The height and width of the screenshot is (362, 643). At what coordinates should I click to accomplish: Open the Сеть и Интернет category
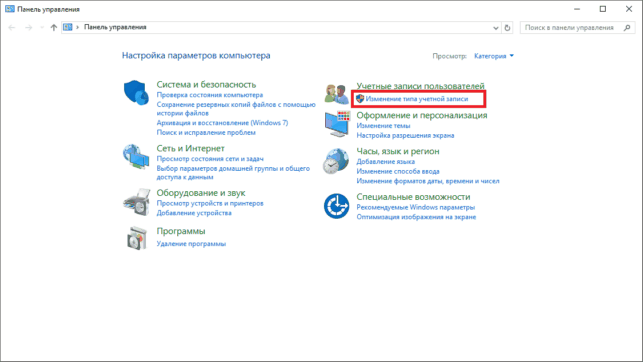click(x=190, y=148)
